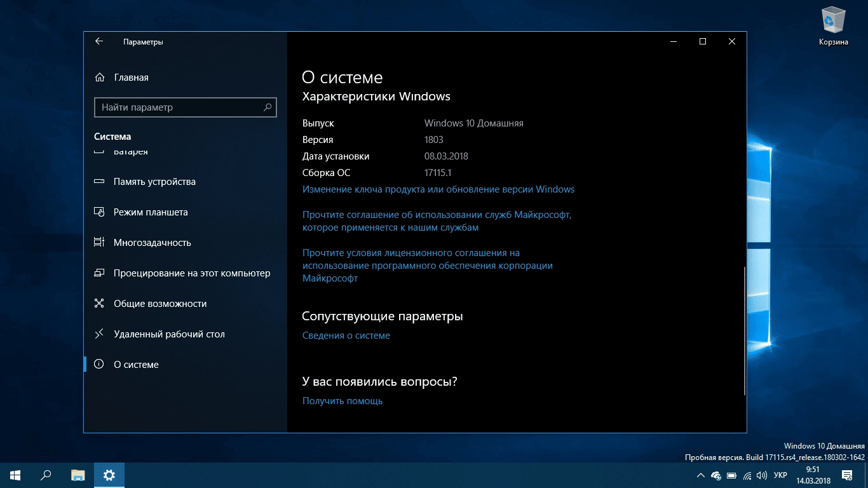
Task: Open the Главная home page
Action: pyautogui.click(x=122, y=78)
